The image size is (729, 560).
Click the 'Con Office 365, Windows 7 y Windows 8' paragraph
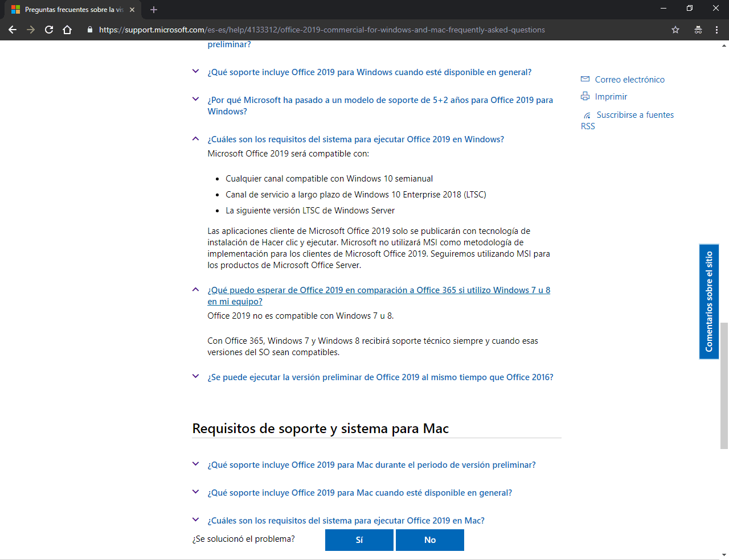pos(373,347)
